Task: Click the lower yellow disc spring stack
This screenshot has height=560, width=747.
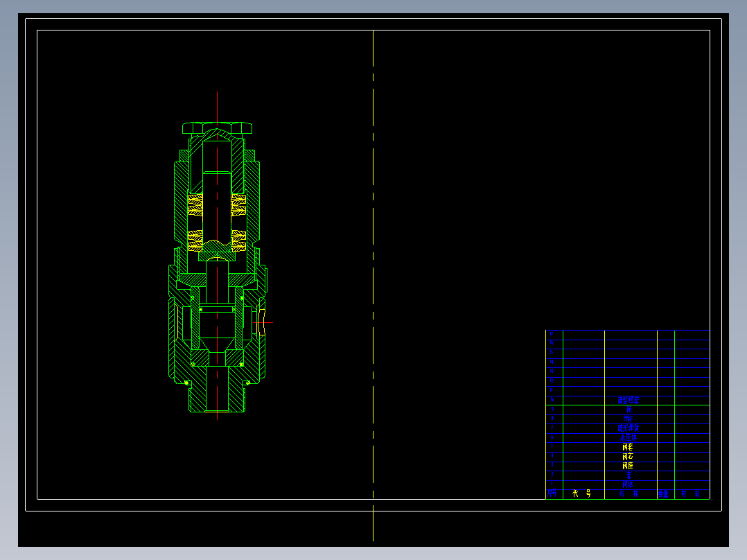Action: [217, 240]
